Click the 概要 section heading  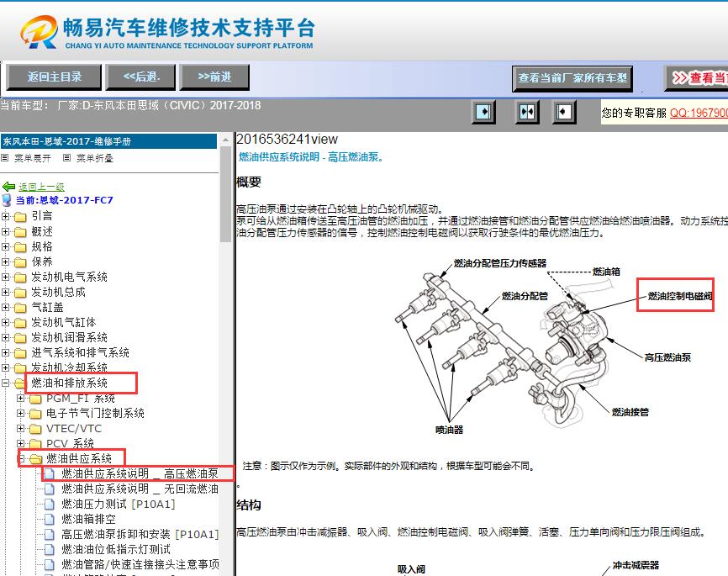(x=248, y=182)
